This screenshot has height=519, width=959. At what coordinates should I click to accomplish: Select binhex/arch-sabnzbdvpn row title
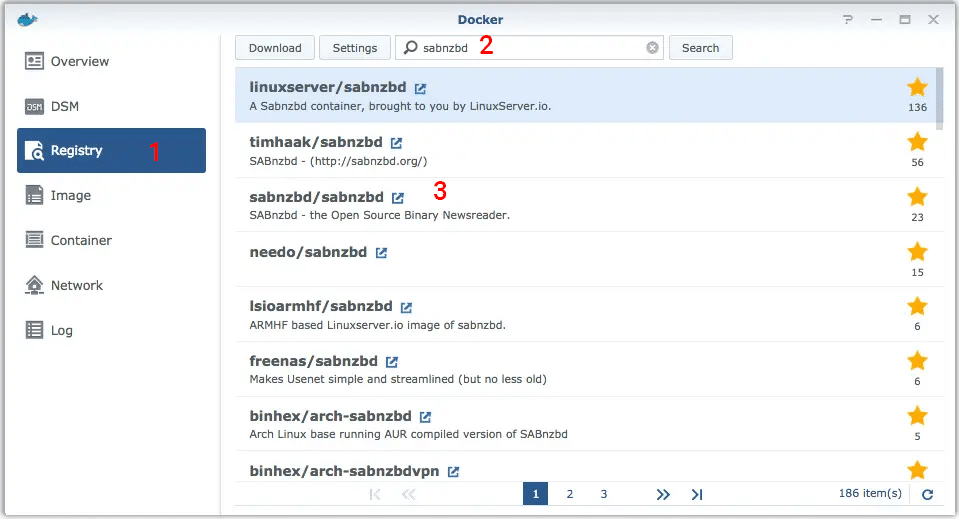tap(344, 471)
